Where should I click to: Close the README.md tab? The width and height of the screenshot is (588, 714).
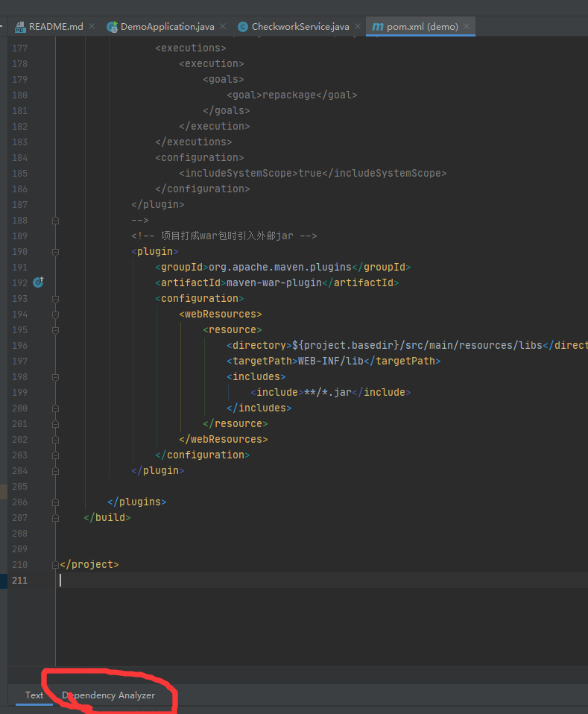pyautogui.click(x=92, y=26)
